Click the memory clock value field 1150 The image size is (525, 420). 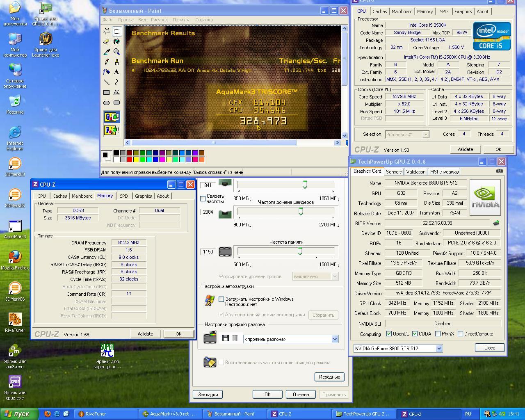pyautogui.click(x=208, y=252)
